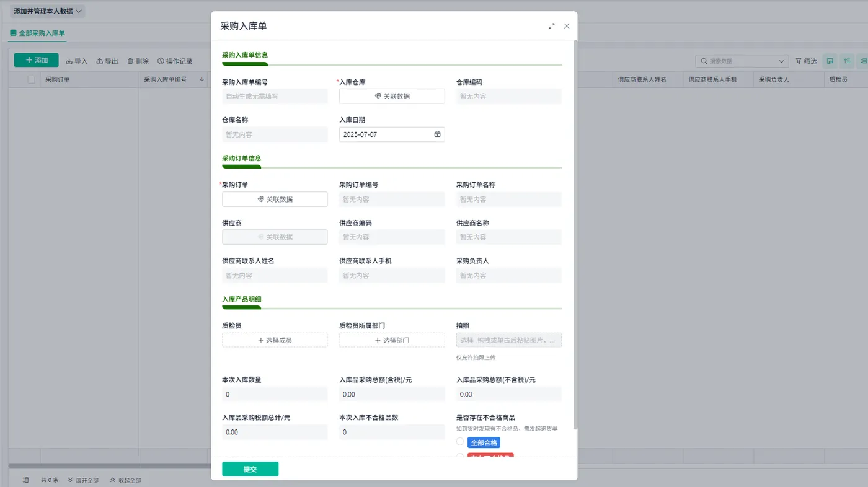Image resolution: width=868 pixels, height=487 pixels.
Task: Click the 拍照 upload field
Action: tap(509, 340)
